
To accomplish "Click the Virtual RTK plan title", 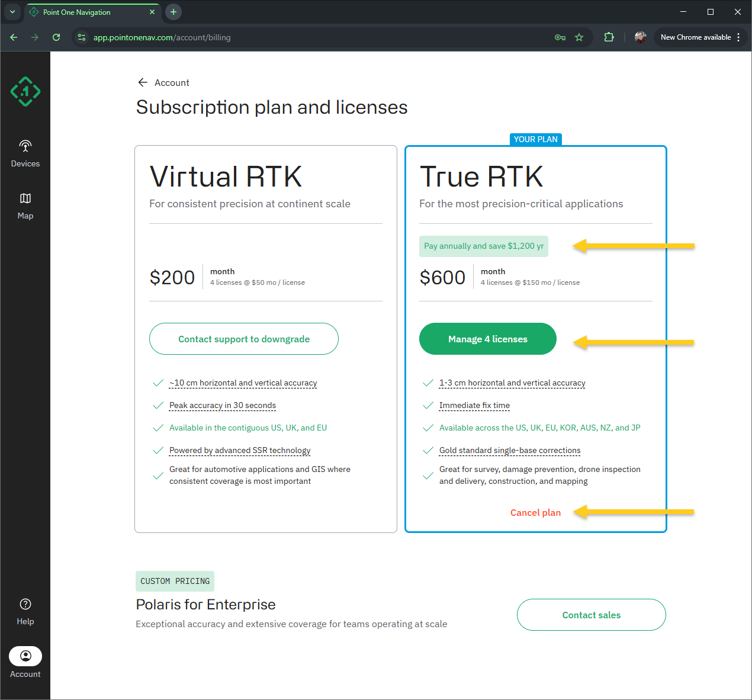I will pyautogui.click(x=226, y=176).
